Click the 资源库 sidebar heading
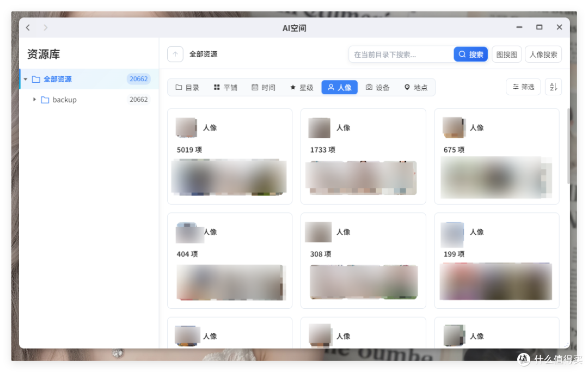Image resolution: width=588 pixels, height=372 pixels. tap(44, 54)
